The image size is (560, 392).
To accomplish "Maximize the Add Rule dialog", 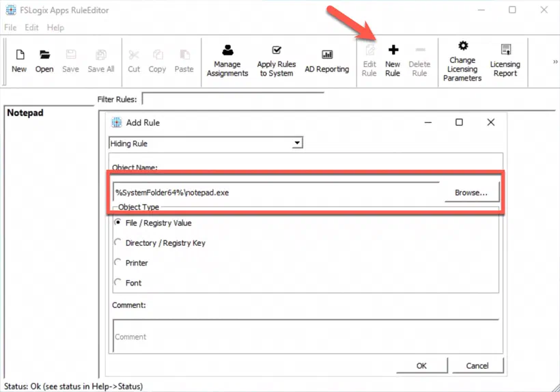I will pyautogui.click(x=460, y=122).
